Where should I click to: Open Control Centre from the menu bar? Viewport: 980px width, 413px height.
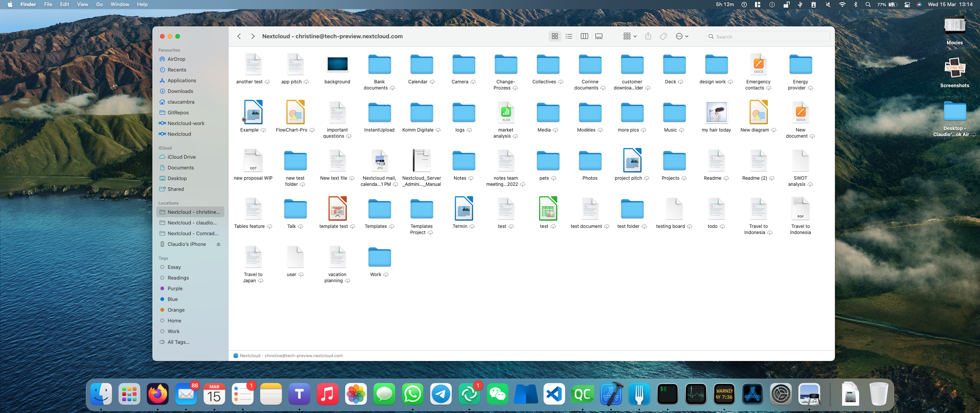(x=907, y=5)
